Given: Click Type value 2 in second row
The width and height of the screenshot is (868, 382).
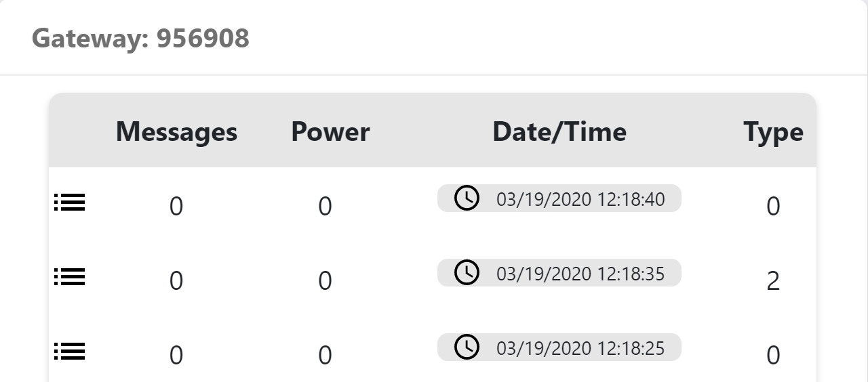Looking at the screenshot, I should click(x=773, y=280).
